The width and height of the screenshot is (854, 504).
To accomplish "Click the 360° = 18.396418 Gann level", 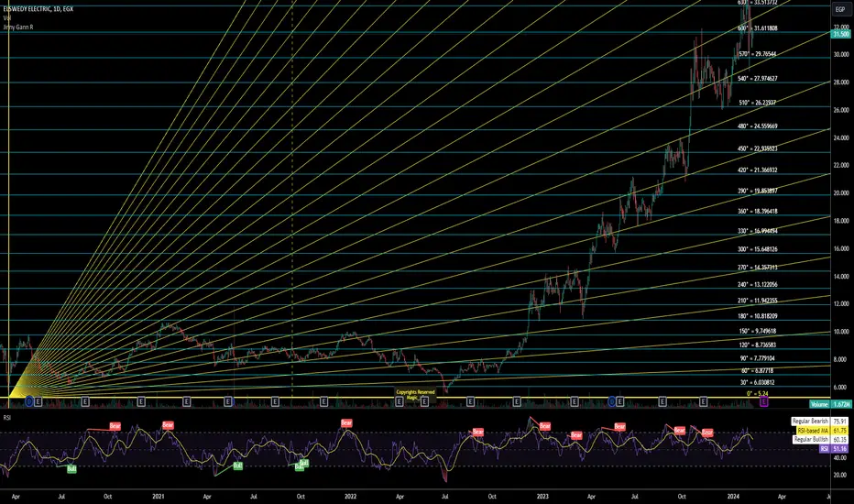I will point(758,211).
